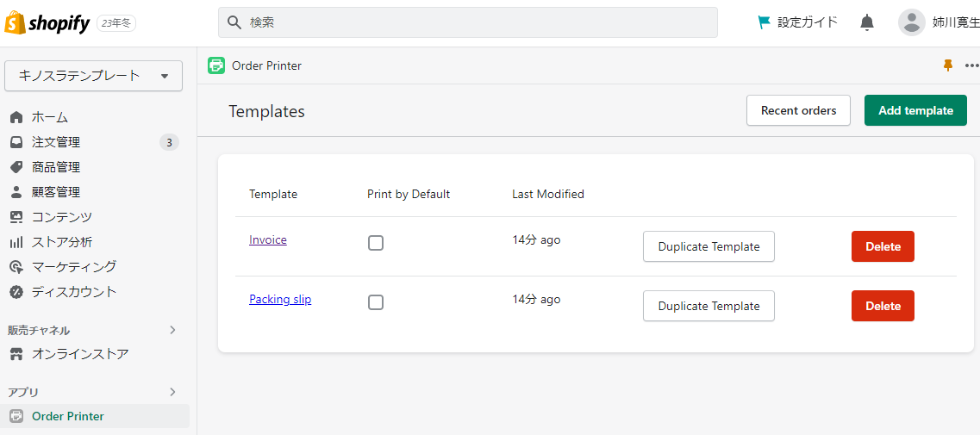This screenshot has height=435, width=980.
Task: Enable Print by Default for Invoice
Action: [376, 243]
